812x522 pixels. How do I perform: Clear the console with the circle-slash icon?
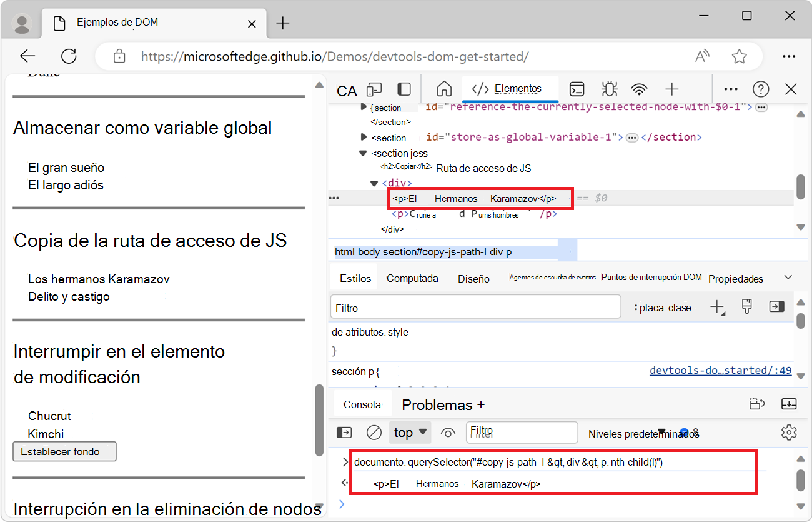click(374, 432)
